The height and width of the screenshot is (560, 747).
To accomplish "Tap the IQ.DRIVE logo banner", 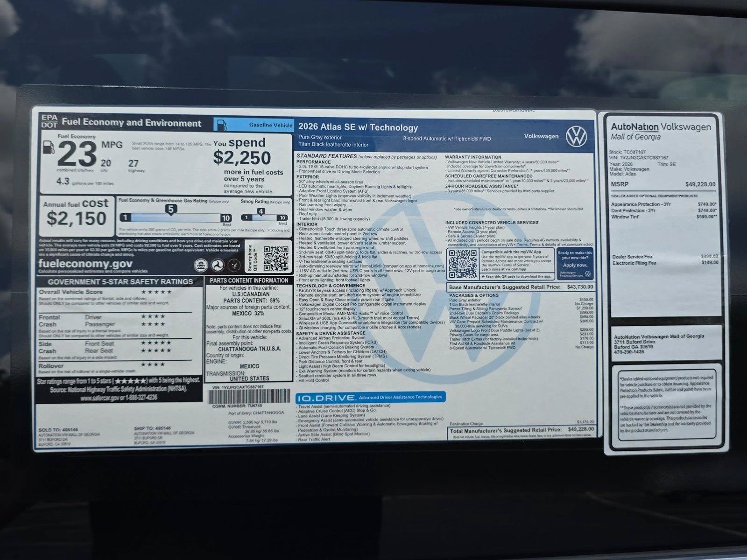I will point(371,397).
